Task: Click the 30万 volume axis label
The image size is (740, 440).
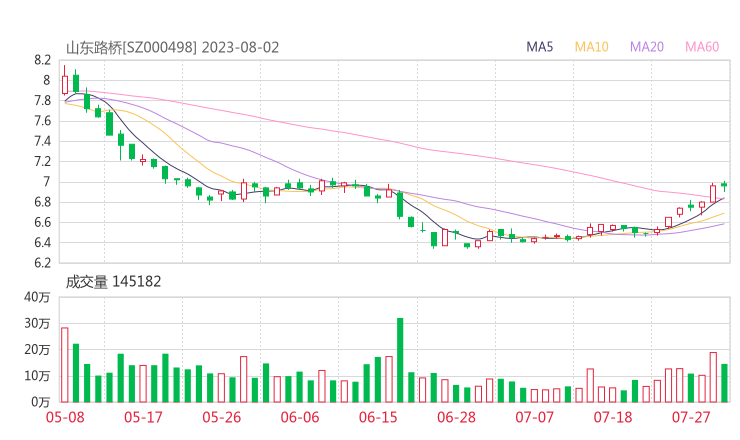Action: click(x=37, y=323)
